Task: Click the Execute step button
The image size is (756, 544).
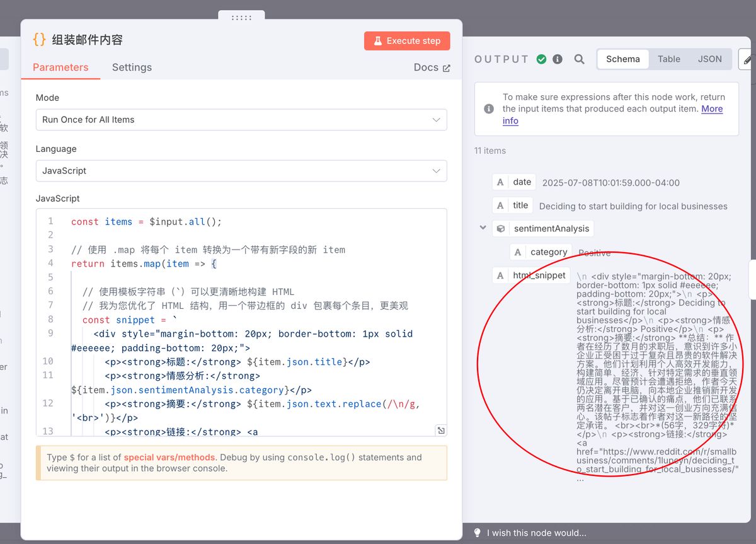Action: (x=407, y=40)
